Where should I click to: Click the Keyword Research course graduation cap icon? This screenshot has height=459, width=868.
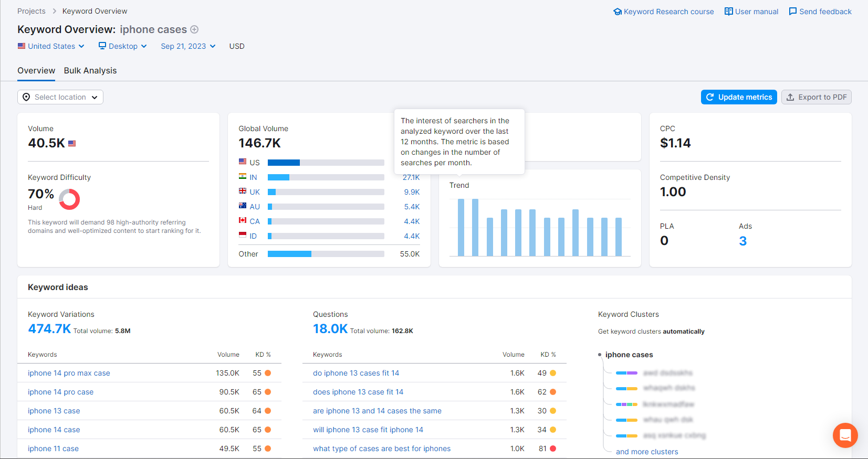[x=618, y=12]
